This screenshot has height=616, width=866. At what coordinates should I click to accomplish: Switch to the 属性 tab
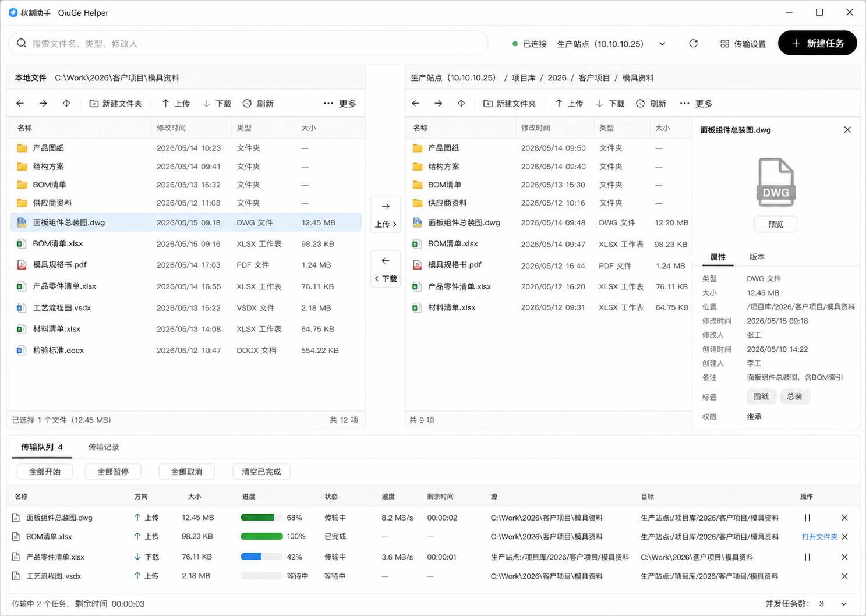coord(717,257)
